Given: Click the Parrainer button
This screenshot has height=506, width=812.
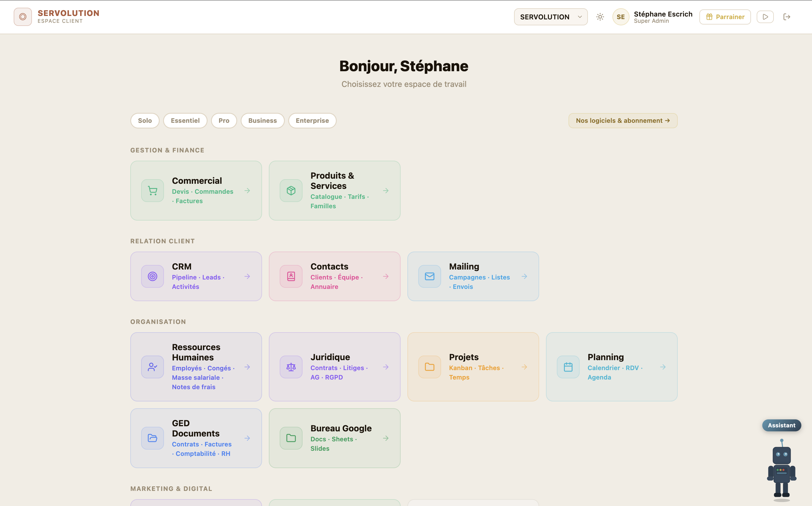Looking at the screenshot, I should 724,17.
